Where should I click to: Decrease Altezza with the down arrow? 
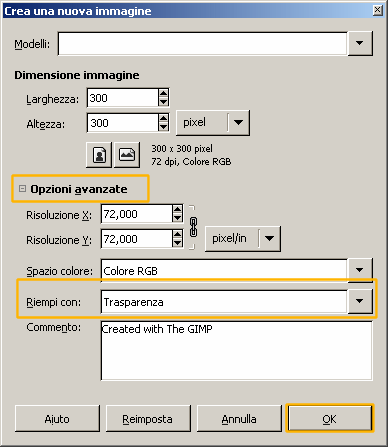click(x=163, y=127)
